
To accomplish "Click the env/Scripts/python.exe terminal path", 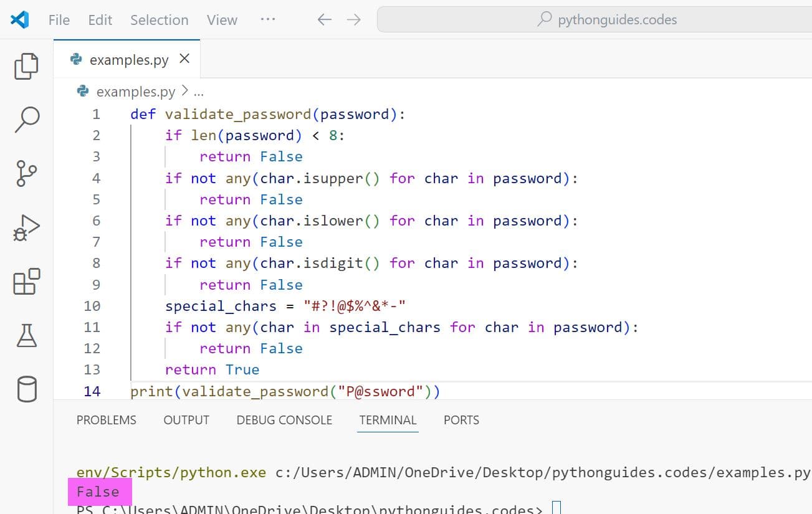I will coord(171,472).
